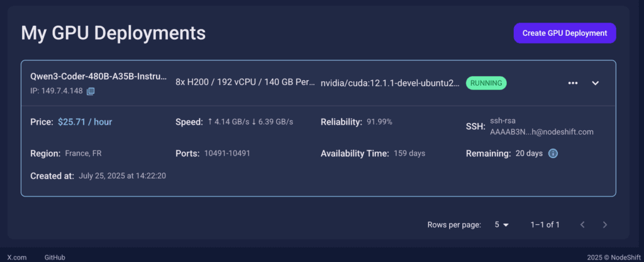Open the three-dot actions menu for the deployment
Screen dimensions: 644x262
pos(573,83)
